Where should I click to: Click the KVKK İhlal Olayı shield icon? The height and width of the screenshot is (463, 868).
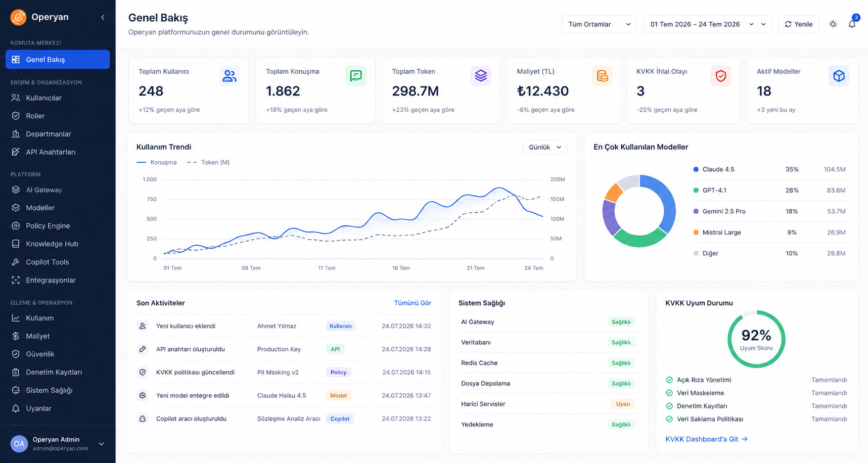(721, 76)
